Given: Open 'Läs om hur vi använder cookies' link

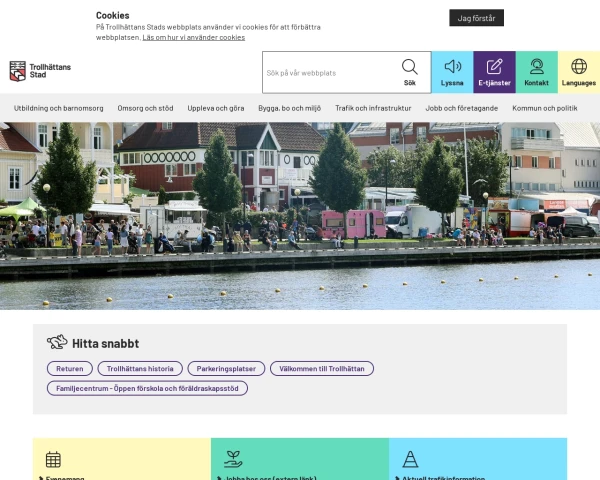Looking at the screenshot, I should click(x=194, y=38).
